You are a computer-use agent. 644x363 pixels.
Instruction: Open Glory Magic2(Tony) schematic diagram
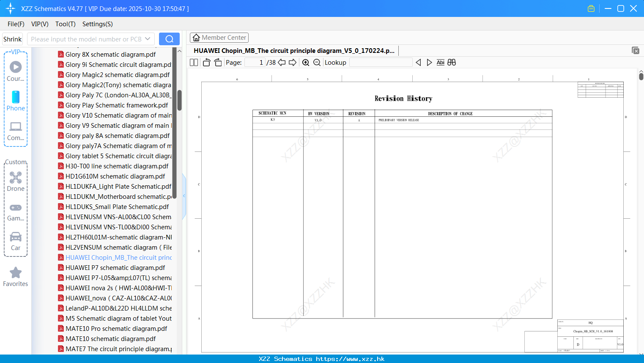115,85
